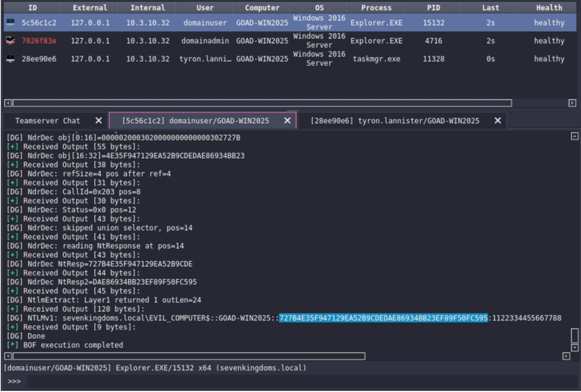Click 'NtlmExtract: Layer1 returned 1' line
This screenshot has width=581, height=392.
[x=103, y=300]
